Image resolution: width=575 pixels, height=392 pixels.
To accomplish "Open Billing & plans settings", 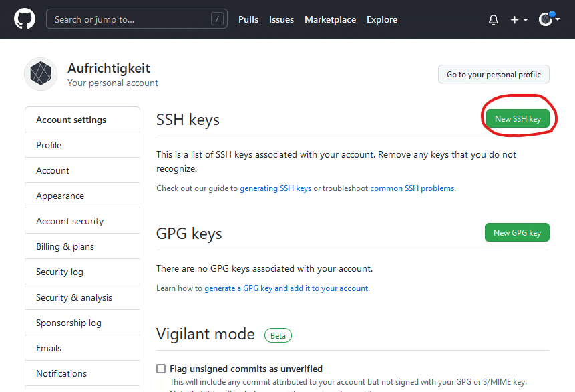I will pos(83,246).
